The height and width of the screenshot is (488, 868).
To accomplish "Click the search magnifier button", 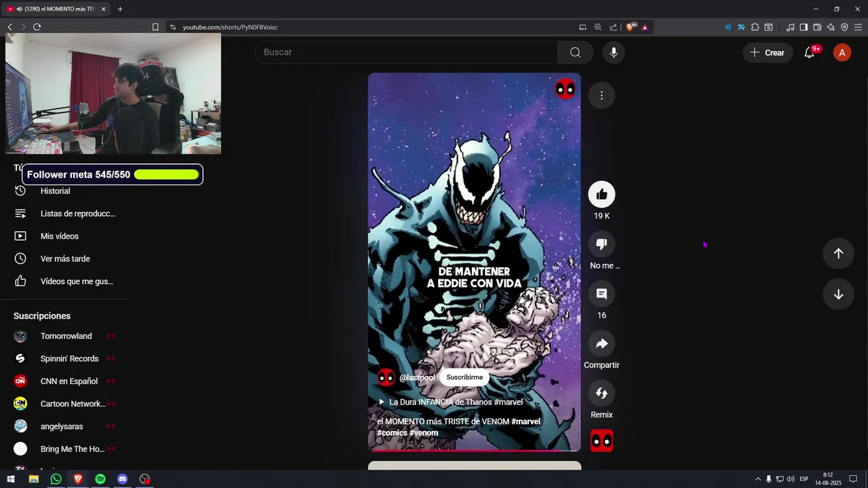I will [x=575, y=52].
